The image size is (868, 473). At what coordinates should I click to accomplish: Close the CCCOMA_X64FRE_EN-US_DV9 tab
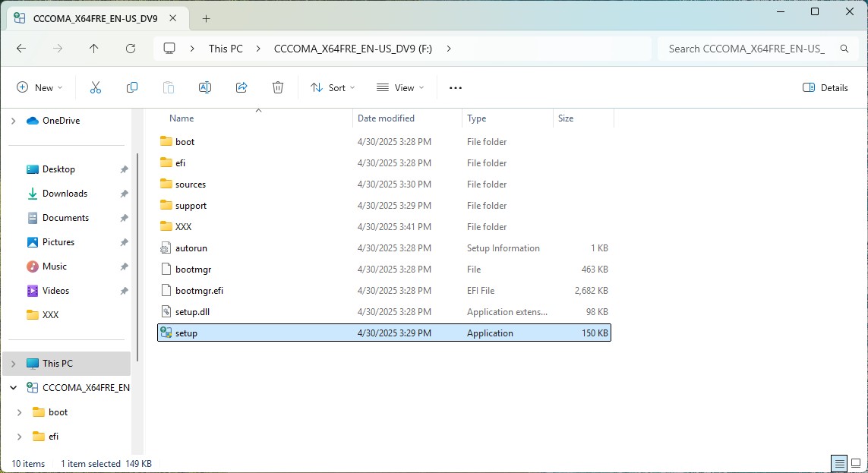(x=172, y=18)
